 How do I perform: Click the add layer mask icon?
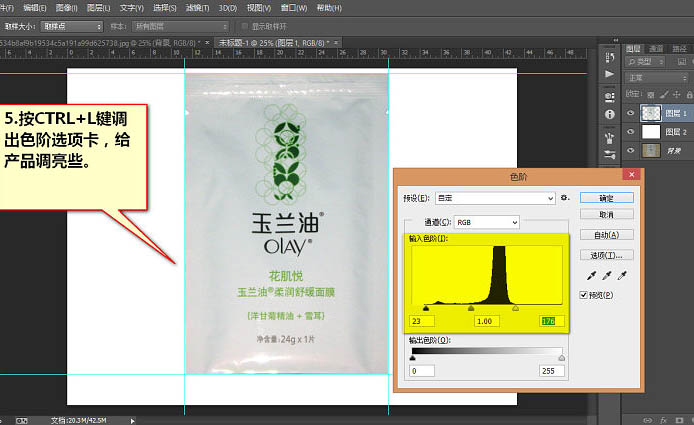679,420
